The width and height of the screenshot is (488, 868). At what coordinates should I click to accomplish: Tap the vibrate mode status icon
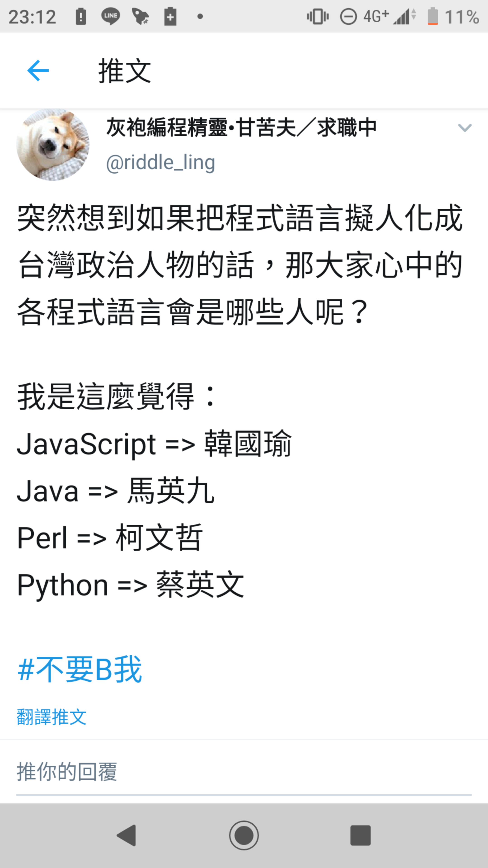318,16
